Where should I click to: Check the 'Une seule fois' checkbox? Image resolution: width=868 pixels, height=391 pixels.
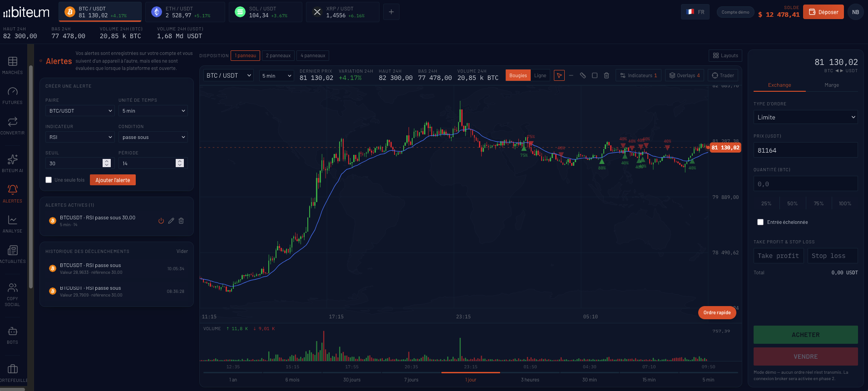coord(49,180)
